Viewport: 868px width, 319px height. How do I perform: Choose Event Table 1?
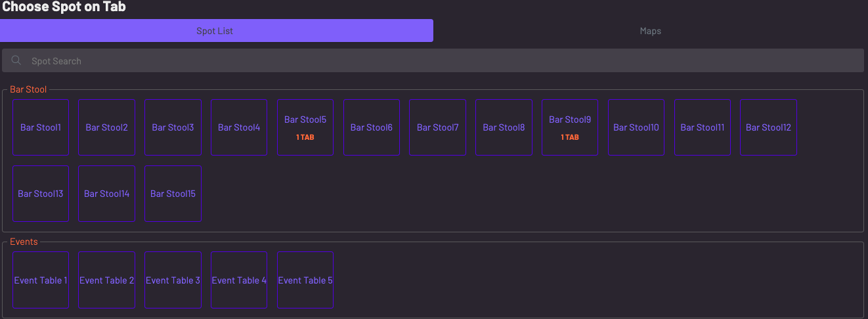click(x=41, y=280)
